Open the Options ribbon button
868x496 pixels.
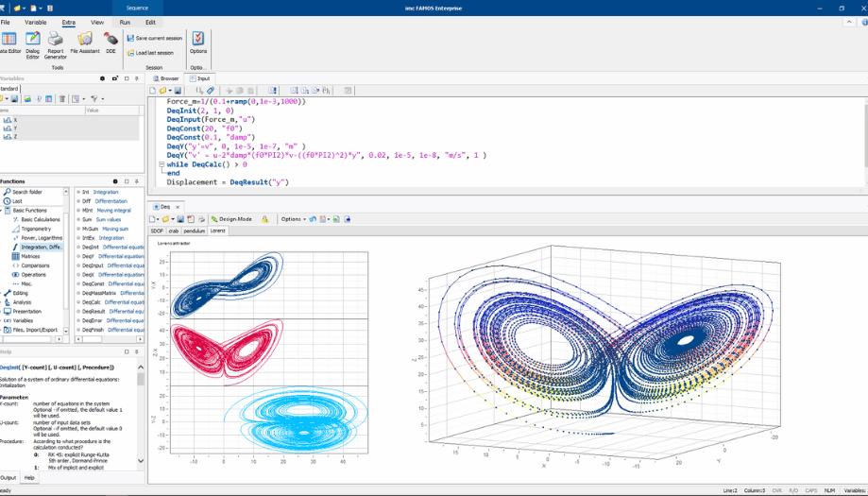coord(198,43)
